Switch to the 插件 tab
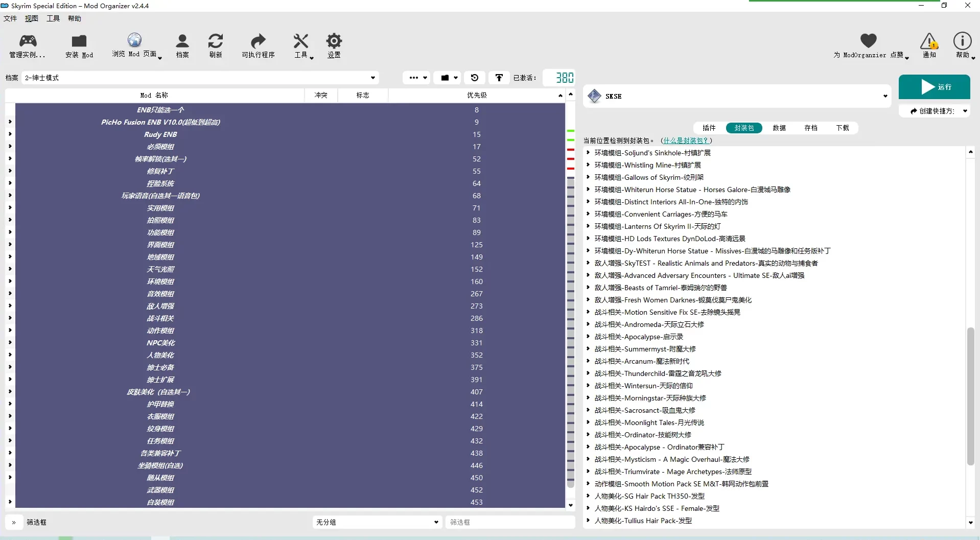The width and height of the screenshot is (980, 540). pyautogui.click(x=709, y=128)
